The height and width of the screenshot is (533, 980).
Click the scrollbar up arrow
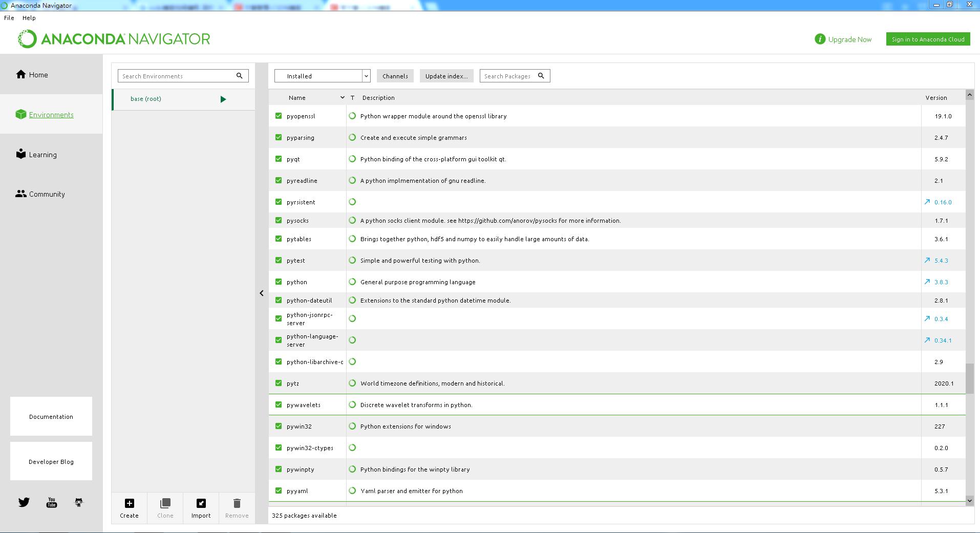(x=969, y=95)
